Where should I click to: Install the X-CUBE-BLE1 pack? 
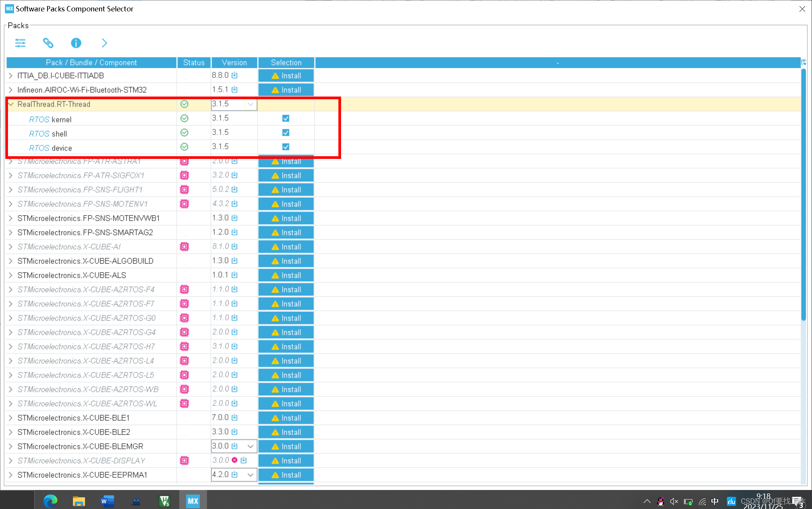tap(286, 418)
